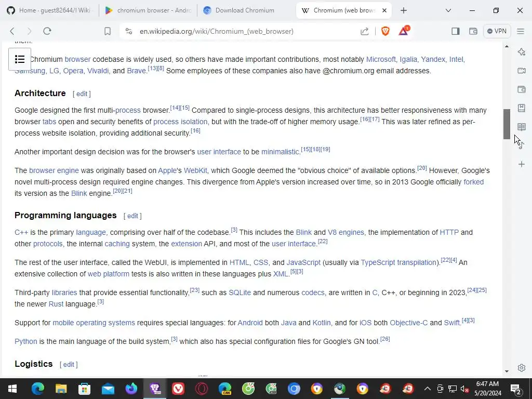Edit the Logistics section
The width and height of the screenshot is (532, 399).
click(69, 365)
